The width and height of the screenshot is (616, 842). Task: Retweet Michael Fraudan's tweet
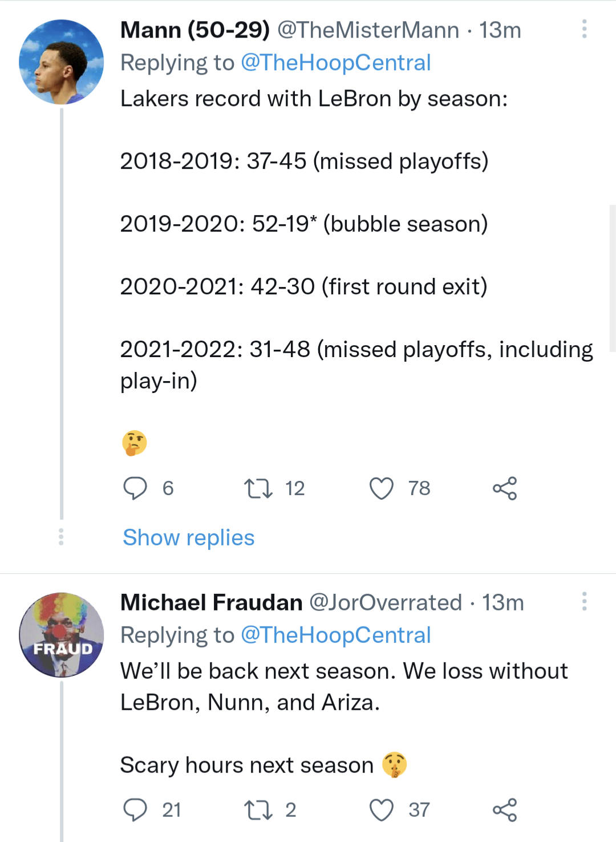click(258, 809)
